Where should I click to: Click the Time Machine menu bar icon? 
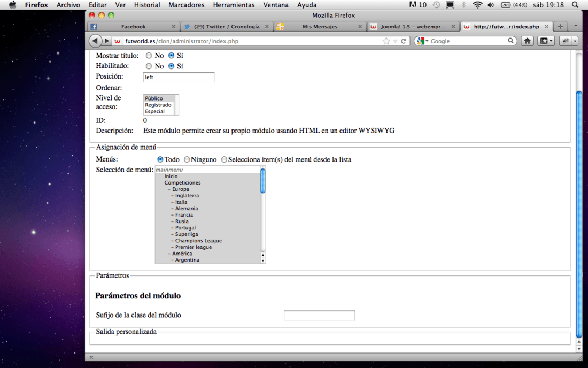click(x=436, y=5)
